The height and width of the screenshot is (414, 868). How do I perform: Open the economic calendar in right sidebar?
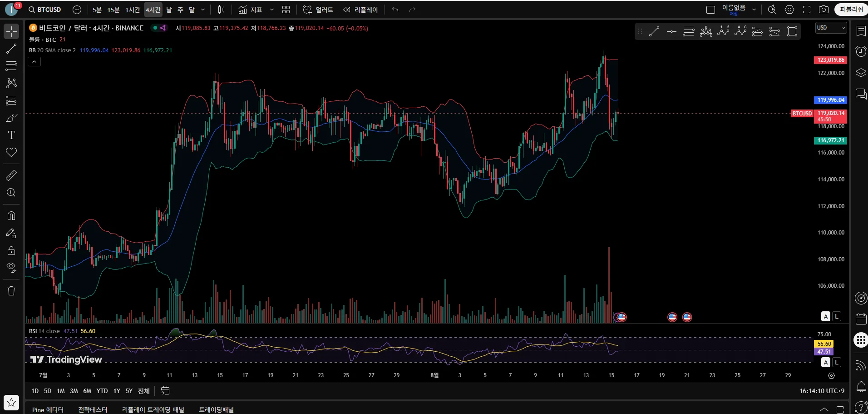[x=861, y=319]
